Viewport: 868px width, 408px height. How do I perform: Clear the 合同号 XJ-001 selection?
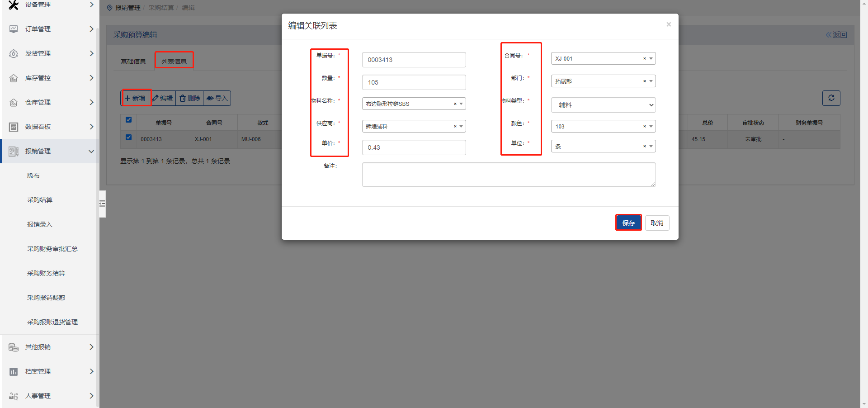tap(644, 59)
